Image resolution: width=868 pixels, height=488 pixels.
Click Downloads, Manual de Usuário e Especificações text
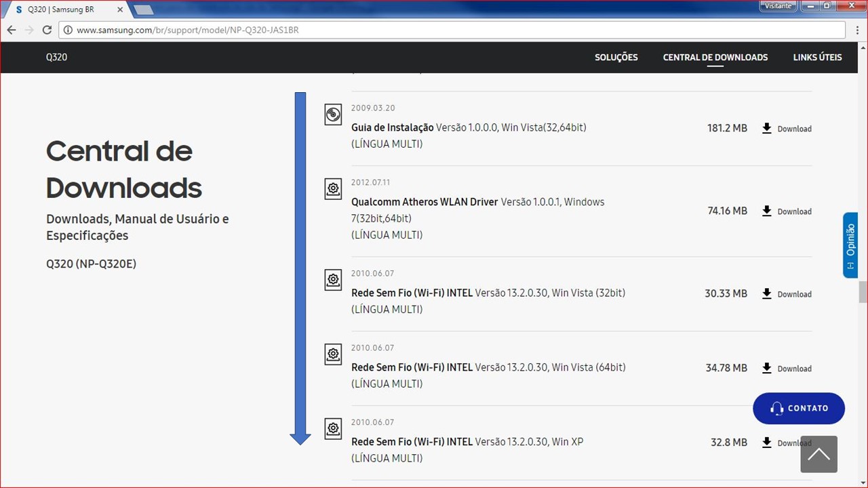click(138, 228)
